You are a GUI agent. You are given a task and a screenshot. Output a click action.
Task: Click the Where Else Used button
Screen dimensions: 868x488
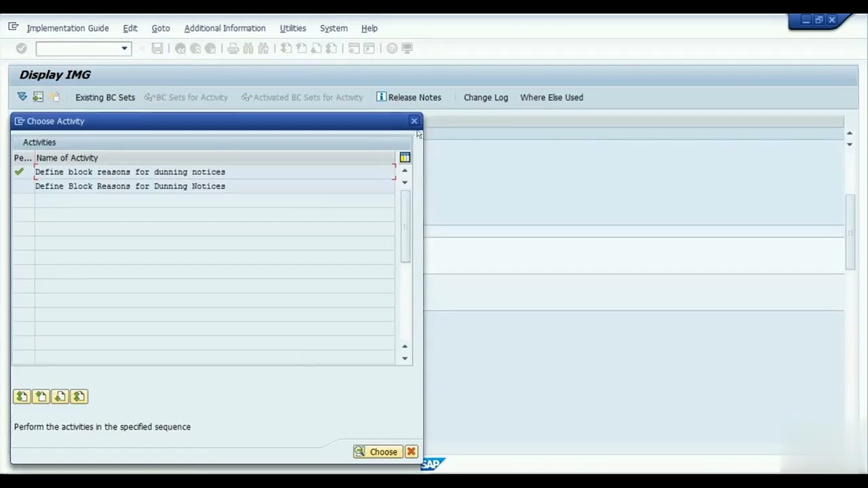tap(551, 97)
